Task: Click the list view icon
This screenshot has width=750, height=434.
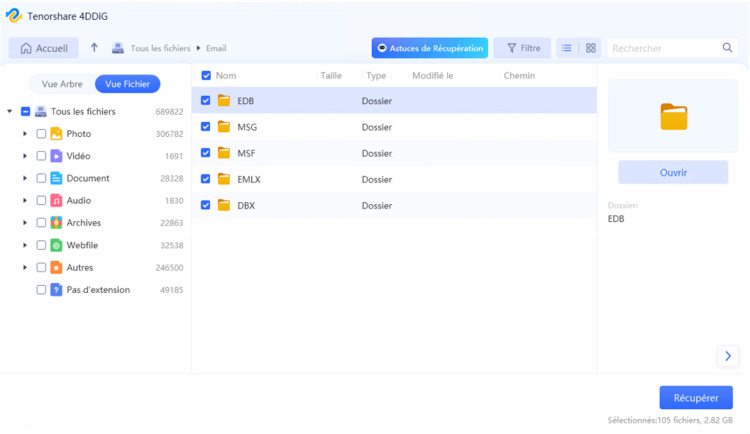Action: coord(567,48)
